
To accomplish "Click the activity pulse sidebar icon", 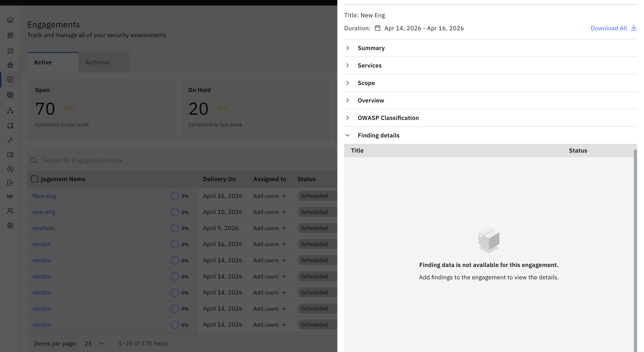I will [10, 140].
